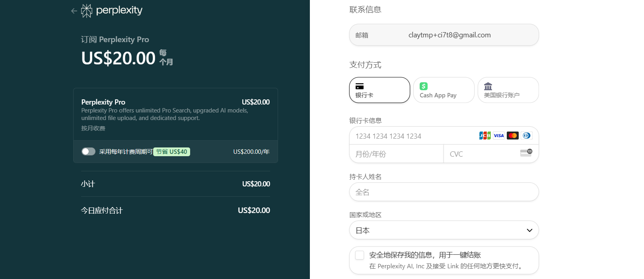Click the CVC input field
The image size is (644, 279).
[491, 154]
